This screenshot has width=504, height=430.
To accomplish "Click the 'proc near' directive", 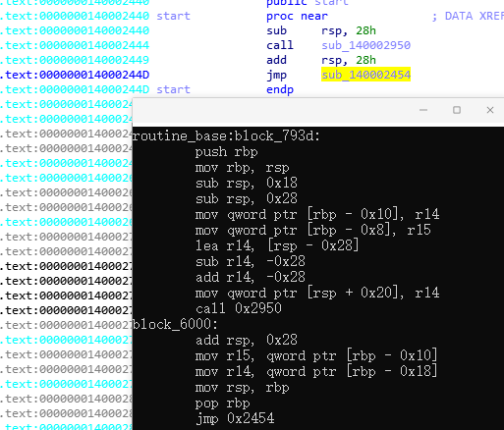I will pos(297,16).
